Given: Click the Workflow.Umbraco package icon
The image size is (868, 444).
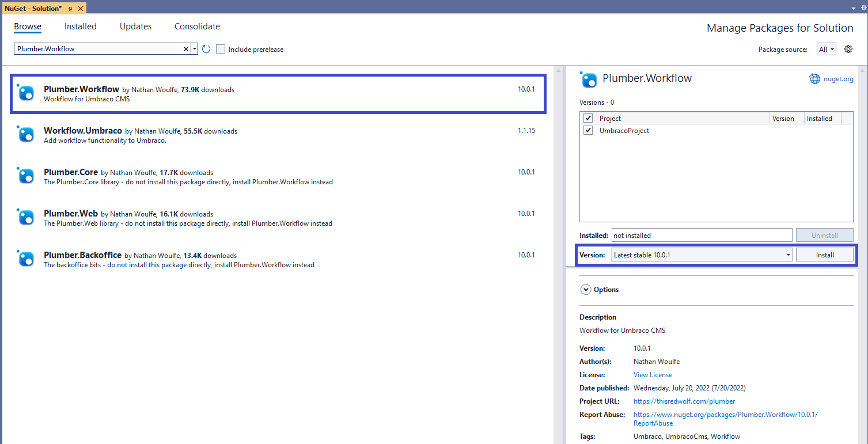Looking at the screenshot, I should tap(25, 134).
